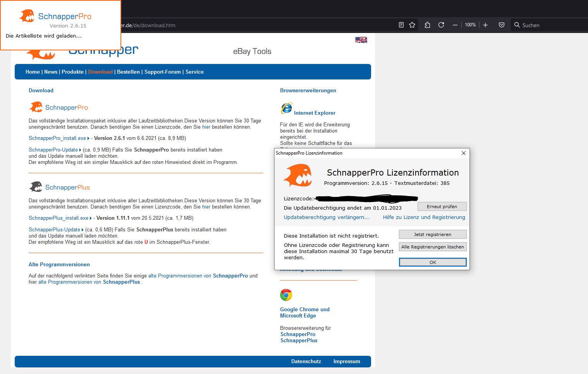Click the Google Chrome logo icon
Viewport: 588px width, 374px height.
(x=286, y=295)
